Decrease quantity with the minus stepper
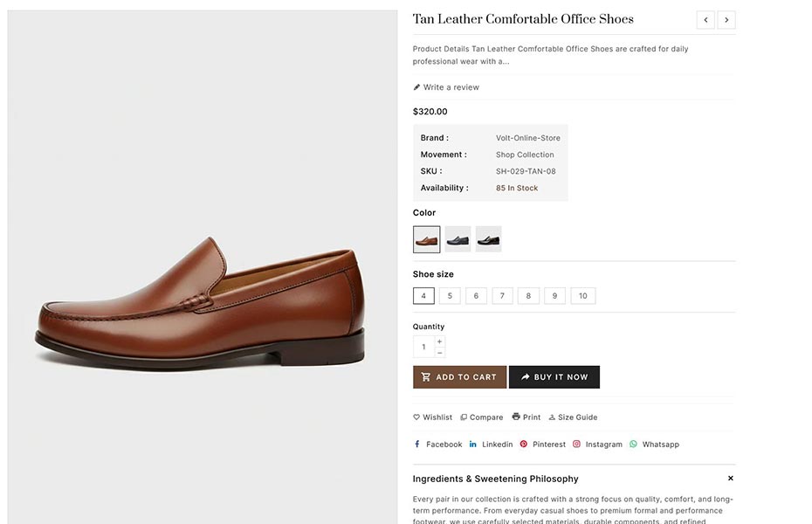812x524 pixels. pos(439,353)
